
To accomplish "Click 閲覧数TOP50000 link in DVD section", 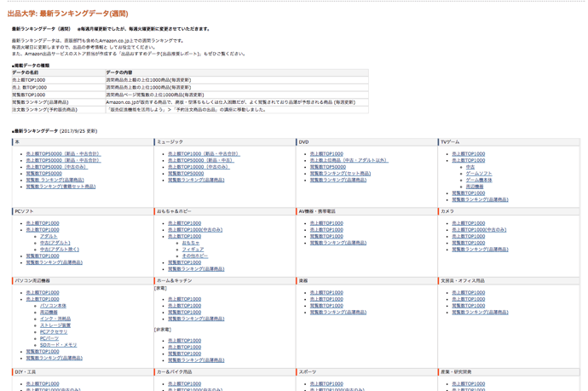I will [x=327, y=167].
